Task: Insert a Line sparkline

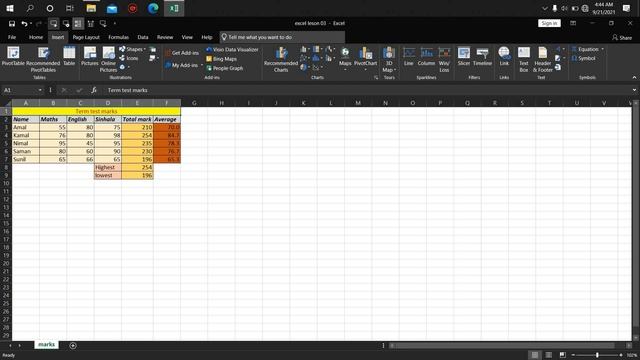Action: (409, 56)
